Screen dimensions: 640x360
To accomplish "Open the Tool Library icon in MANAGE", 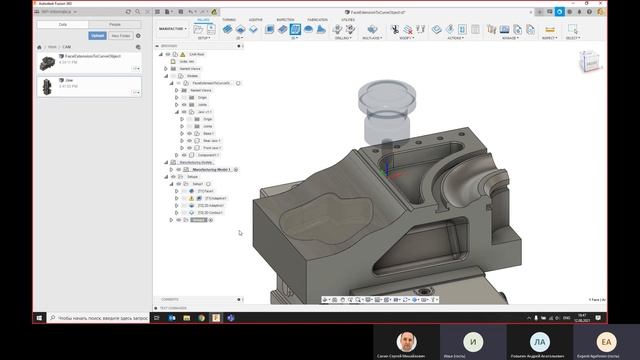I will coord(491,29).
